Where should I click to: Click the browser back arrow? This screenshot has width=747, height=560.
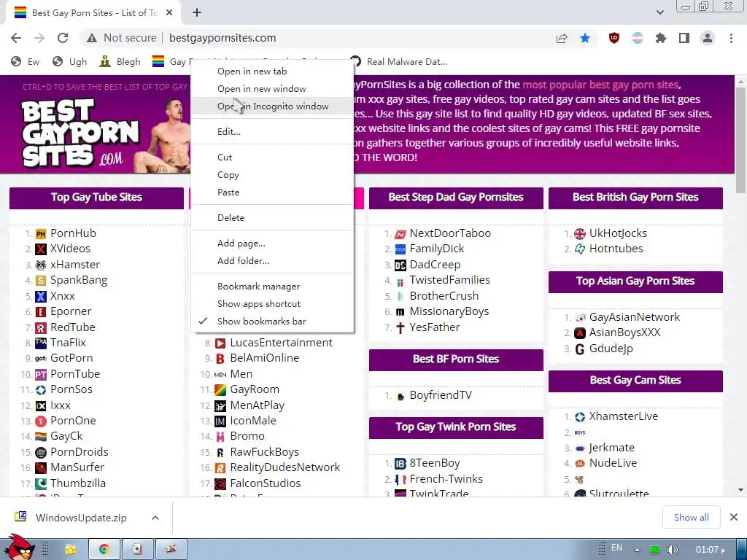(16, 38)
